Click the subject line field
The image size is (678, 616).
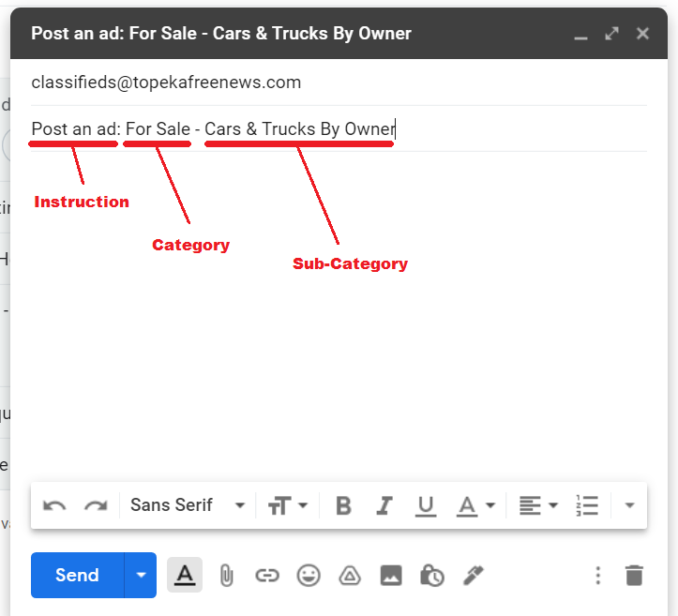pos(339,128)
